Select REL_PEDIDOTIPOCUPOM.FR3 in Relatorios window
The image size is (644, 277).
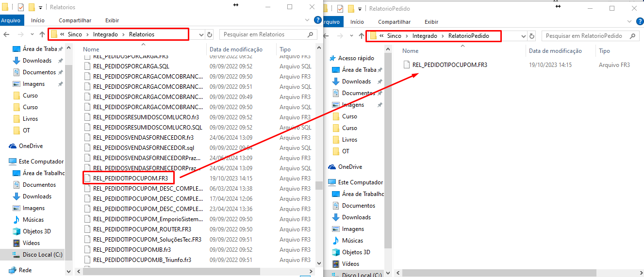click(x=131, y=178)
